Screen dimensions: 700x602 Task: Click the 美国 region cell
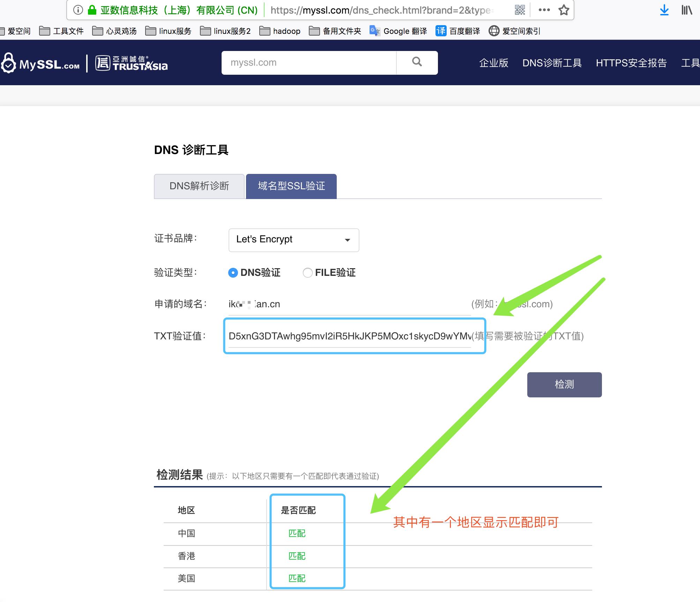[x=186, y=578]
